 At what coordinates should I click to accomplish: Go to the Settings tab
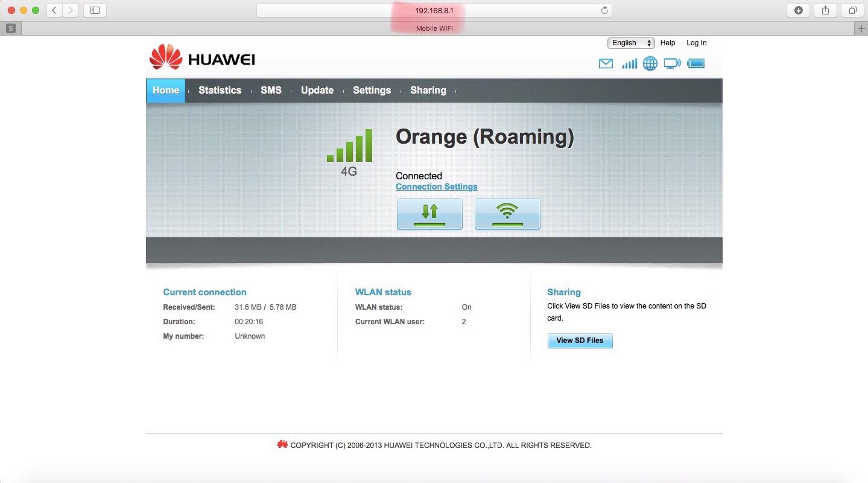pyautogui.click(x=372, y=90)
